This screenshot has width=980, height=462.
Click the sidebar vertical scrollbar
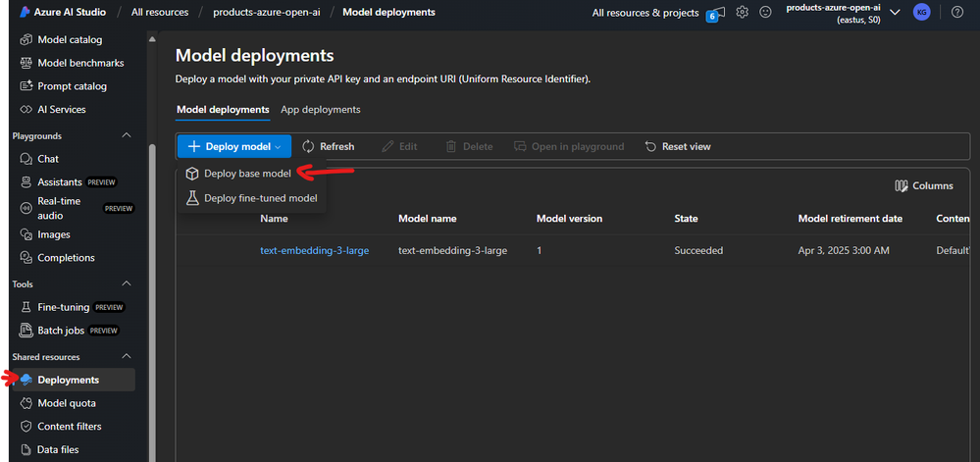152,303
